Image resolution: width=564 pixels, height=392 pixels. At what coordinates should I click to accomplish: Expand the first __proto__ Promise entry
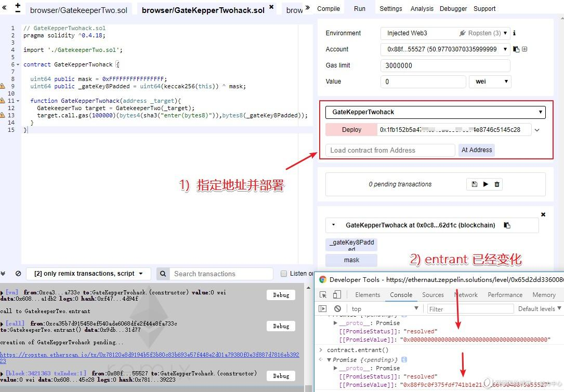click(335, 323)
